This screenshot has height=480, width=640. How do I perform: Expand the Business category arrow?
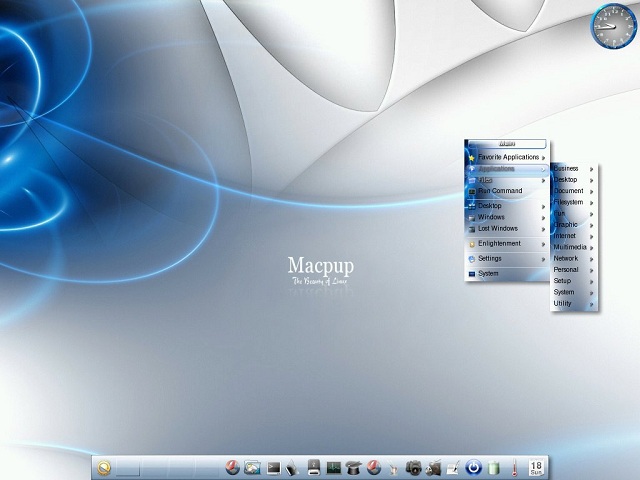[x=591, y=169]
